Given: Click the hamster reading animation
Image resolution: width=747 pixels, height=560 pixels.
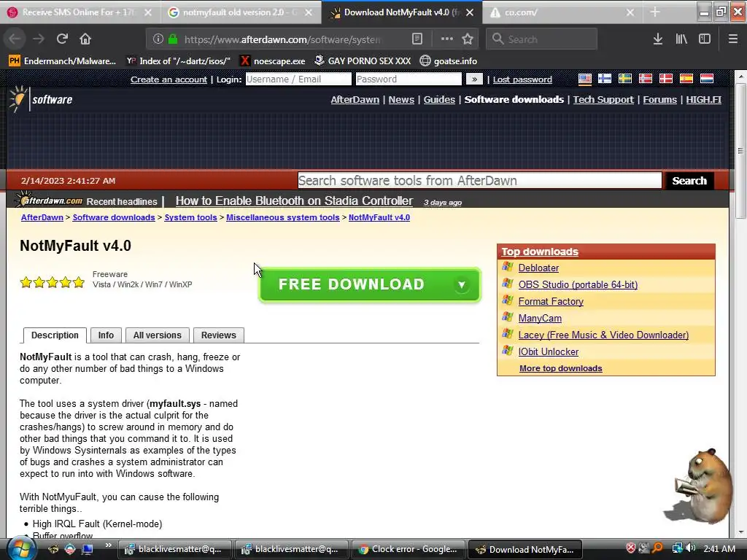Looking at the screenshot, I should click(700, 485).
